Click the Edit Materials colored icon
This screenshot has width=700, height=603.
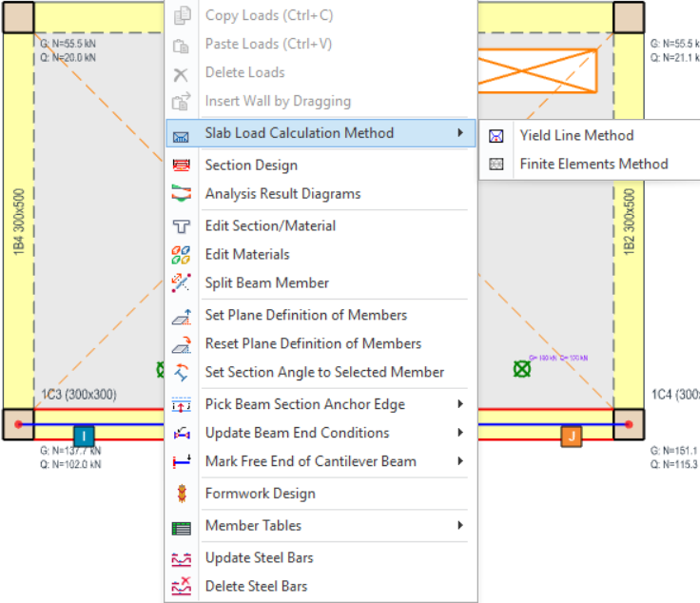[181, 255]
